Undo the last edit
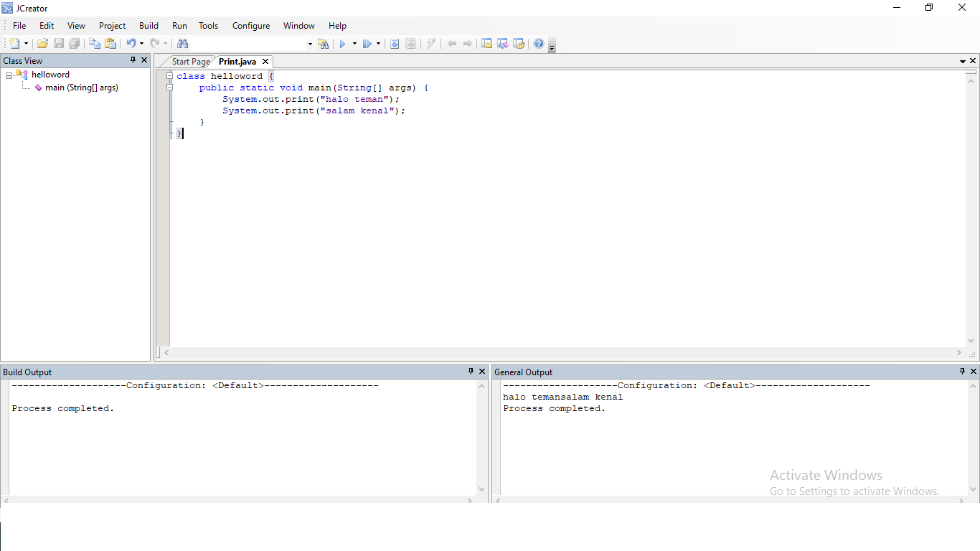Image resolution: width=980 pixels, height=551 pixels. point(131,43)
